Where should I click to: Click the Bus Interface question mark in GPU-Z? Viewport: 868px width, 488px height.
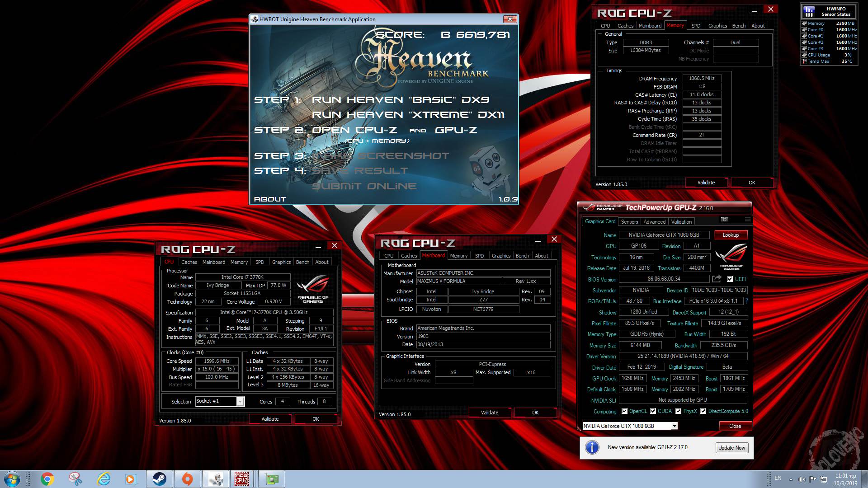click(x=746, y=301)
